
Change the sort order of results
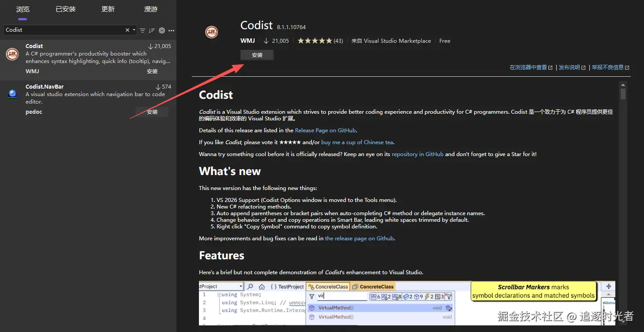[152, 30]
